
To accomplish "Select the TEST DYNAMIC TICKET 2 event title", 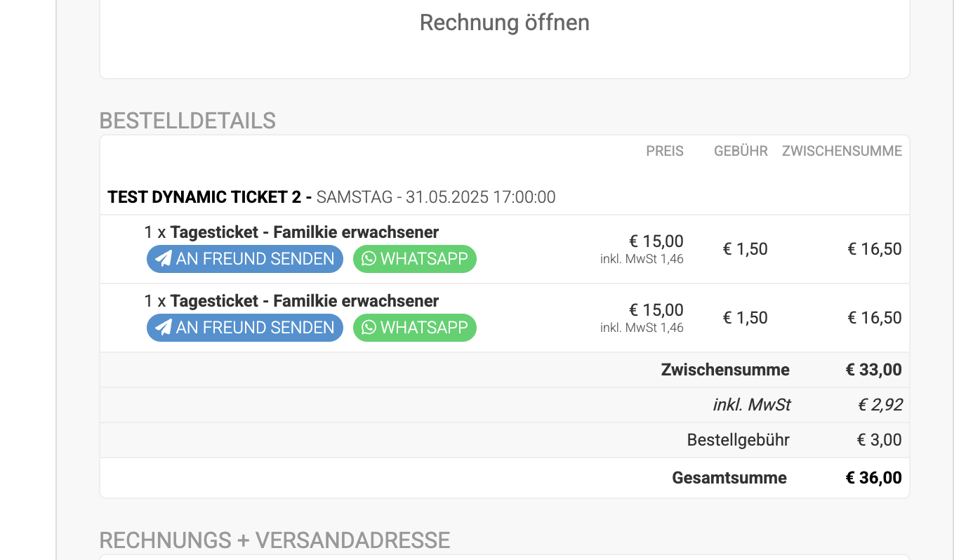I will click(209, 197).
